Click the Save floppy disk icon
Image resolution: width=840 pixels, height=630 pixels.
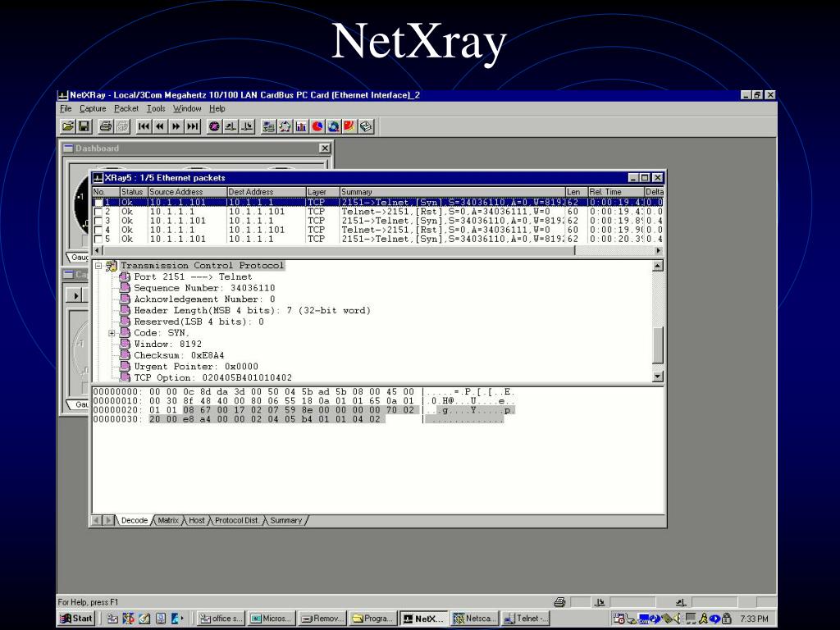pos(84,126)
